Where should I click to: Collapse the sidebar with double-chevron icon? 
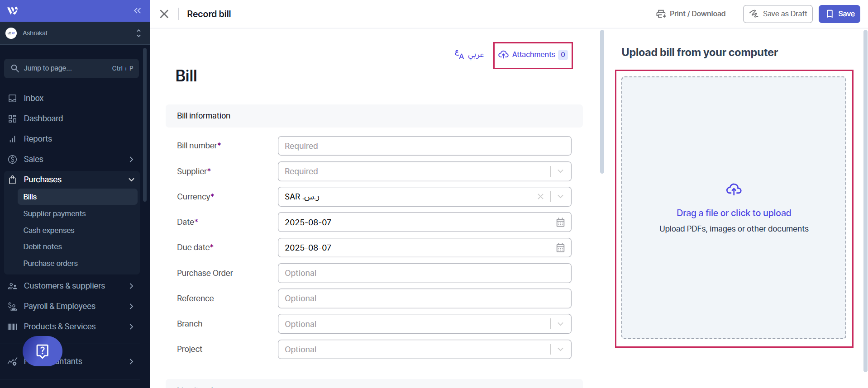click(137, 10)
